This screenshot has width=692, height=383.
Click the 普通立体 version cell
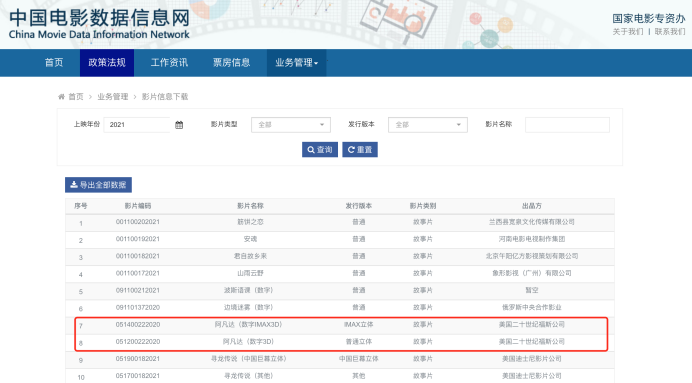pyautogui.click(x=359, y=342)
